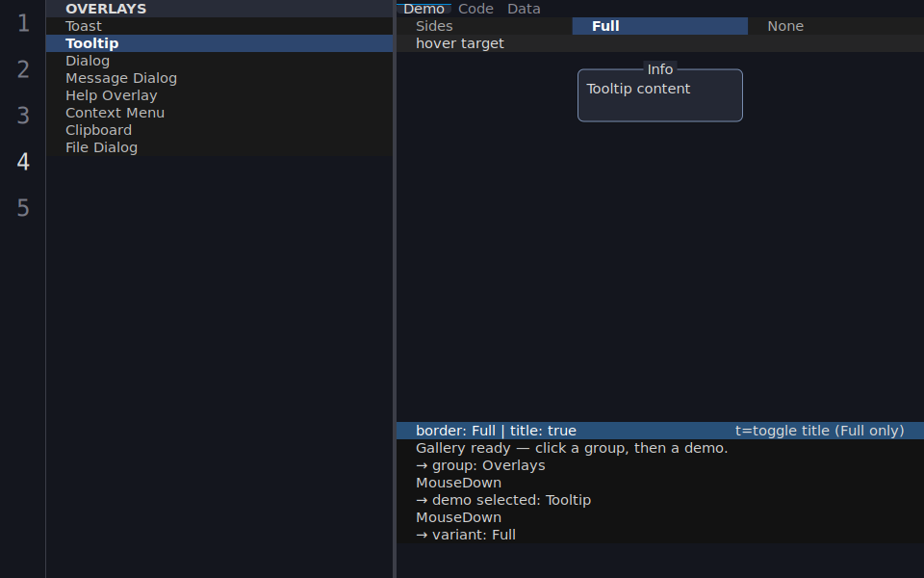
Task: Switch to the Demo tab
Action: pyautogui.click(x=423, y=9)
